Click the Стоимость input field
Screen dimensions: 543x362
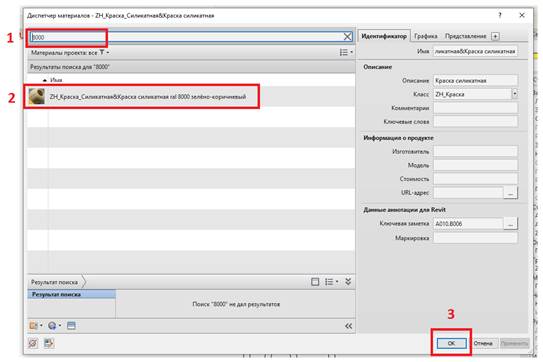pos(475,179)
